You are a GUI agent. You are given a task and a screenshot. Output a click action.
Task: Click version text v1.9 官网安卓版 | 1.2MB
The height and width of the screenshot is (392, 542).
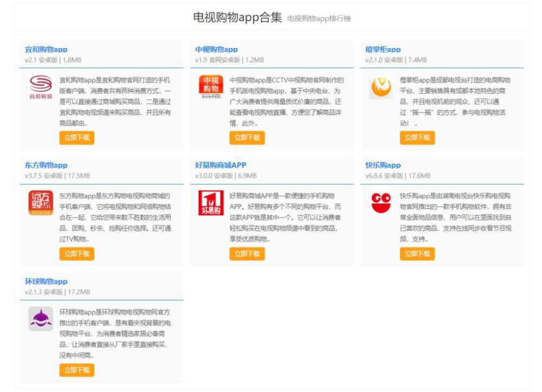(x=229, y=60)
